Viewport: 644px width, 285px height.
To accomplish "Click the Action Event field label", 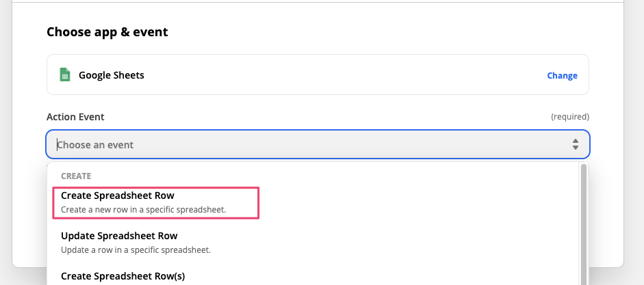I will (x=75, y=117).
